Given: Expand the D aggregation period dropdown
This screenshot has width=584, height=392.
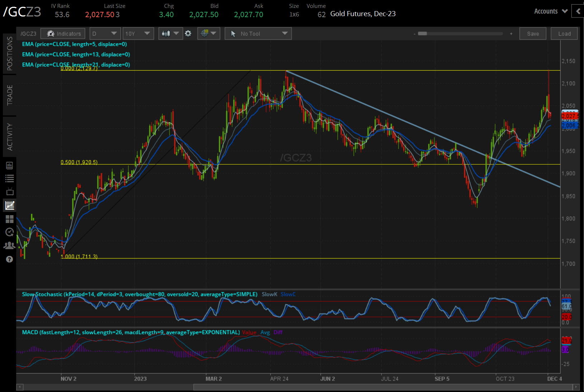Looking at the screenshot, I should coord(104,34).
